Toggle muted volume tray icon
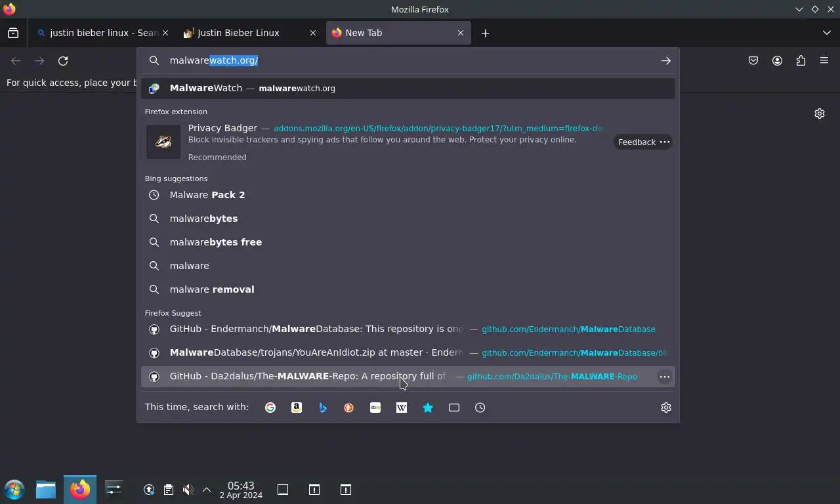Screen dimensions: 840x504 (x=188, y=490)
